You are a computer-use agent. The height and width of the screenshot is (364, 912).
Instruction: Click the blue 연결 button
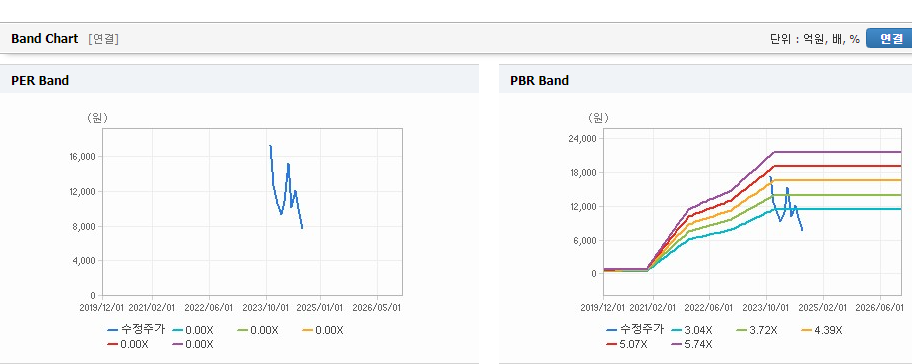pos(889,38)
